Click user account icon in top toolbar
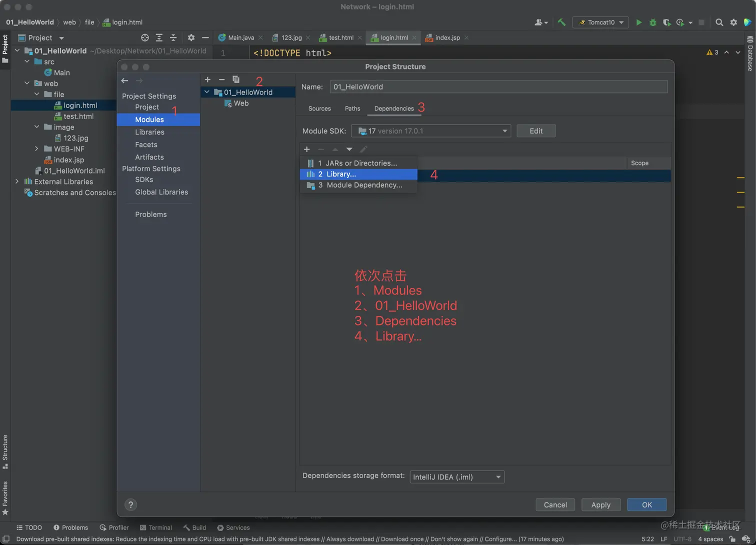This screenshot has height=545, width=756. (x=541, y=22)
